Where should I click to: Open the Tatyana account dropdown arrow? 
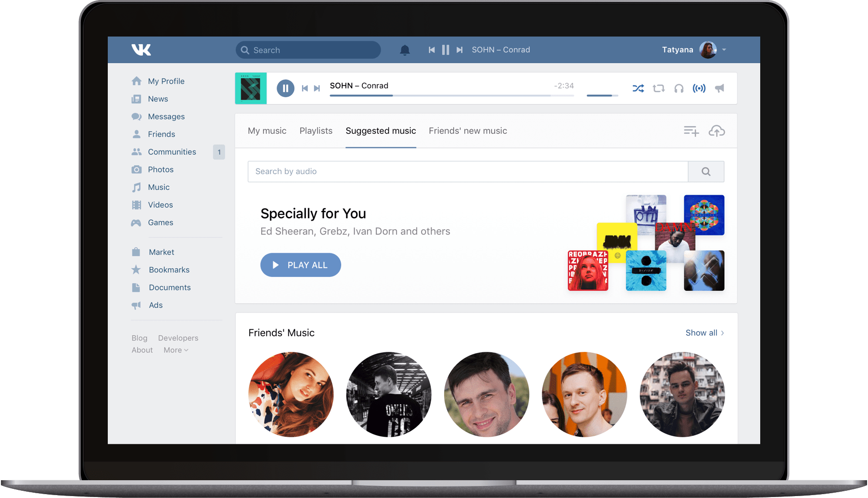pyautogui.click(x=724, y=50)
